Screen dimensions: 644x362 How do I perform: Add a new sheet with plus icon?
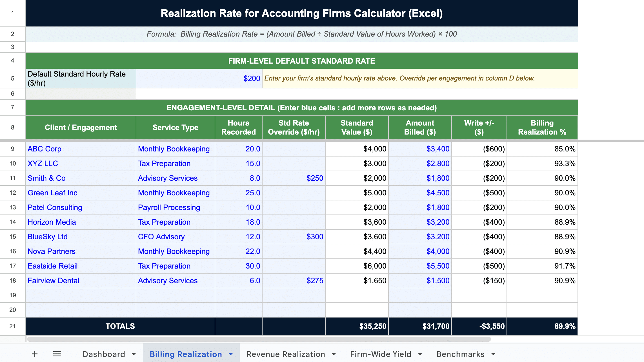coord(35,354)
